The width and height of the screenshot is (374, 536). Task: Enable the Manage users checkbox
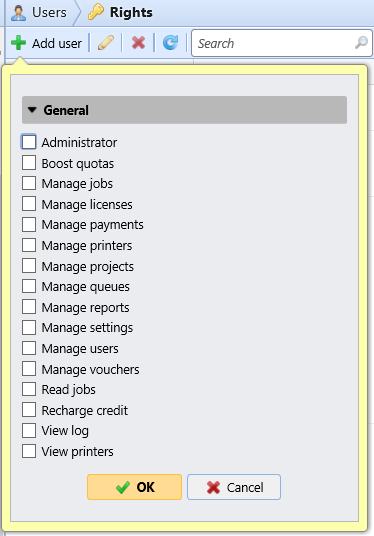[29, 348]
